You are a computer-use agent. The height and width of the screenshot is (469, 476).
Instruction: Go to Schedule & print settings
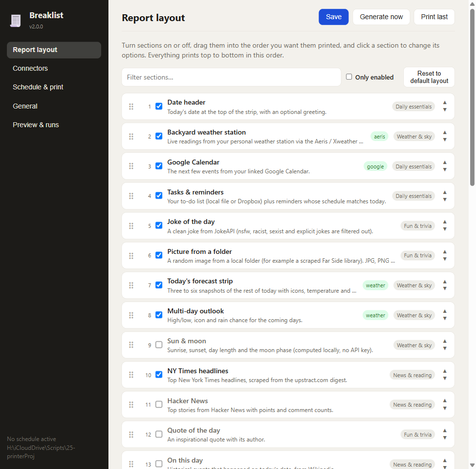(53, 87)
